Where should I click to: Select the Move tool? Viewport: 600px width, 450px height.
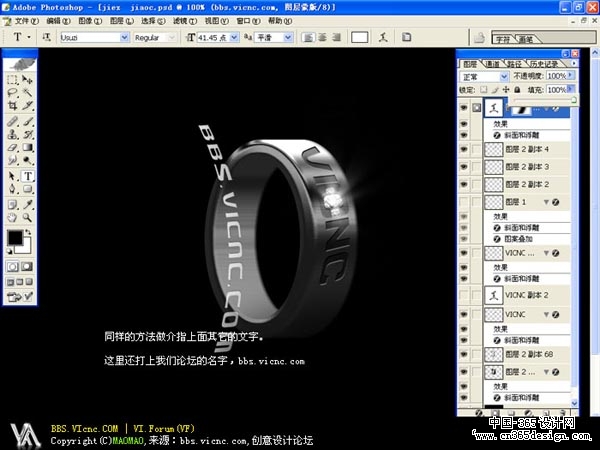[x=27, y=80]
